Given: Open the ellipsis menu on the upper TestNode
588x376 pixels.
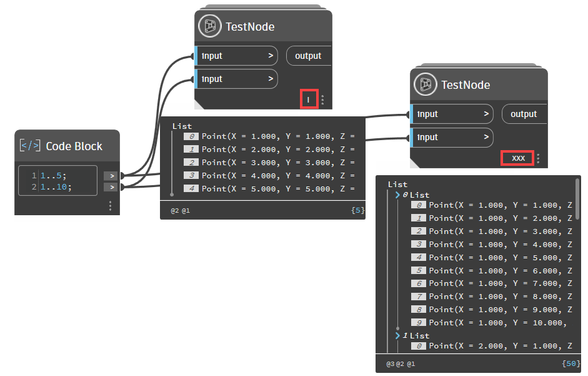Looking at the screenshot, I should 322,99.
